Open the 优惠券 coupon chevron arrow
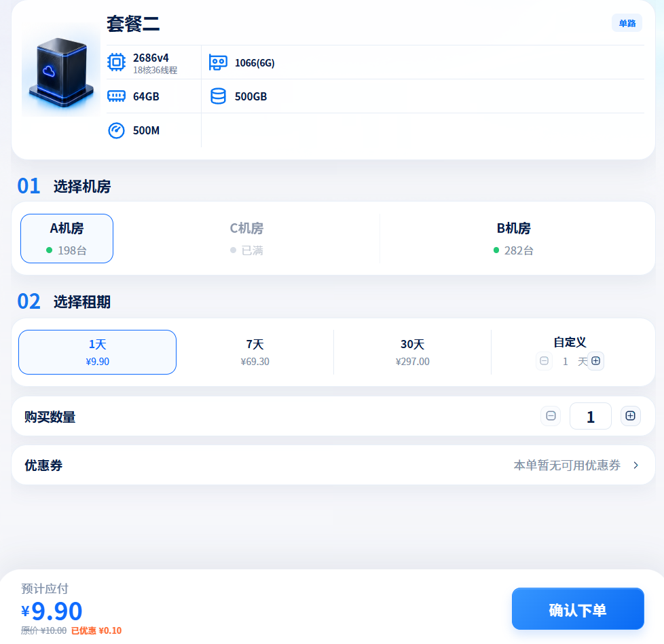The width and height of the screenshot is (664, 644). click(x=635, y=466)
